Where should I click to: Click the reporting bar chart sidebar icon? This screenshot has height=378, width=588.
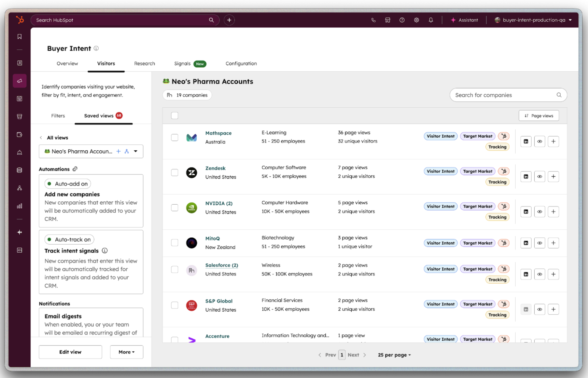[20, 206]
